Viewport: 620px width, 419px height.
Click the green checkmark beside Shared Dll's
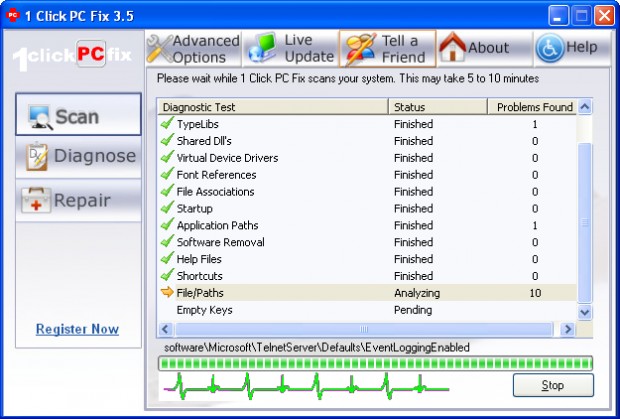pyautogui.click(x=167, y=140)
